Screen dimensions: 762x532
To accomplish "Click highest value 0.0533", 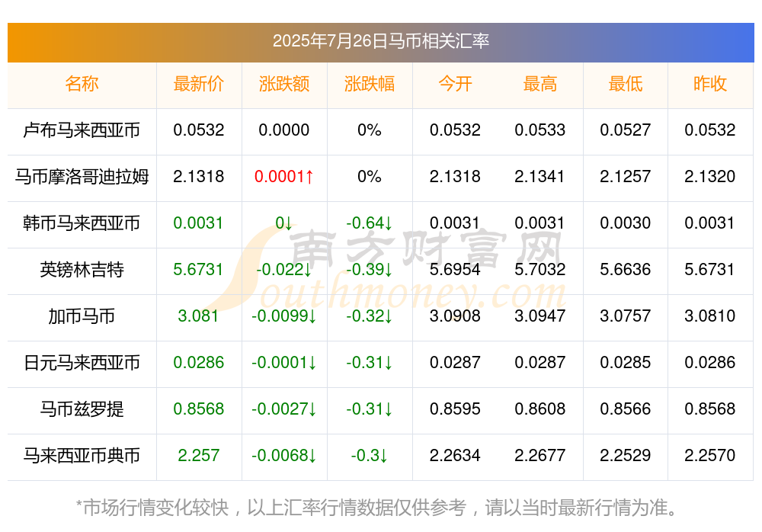I will 540,130.
